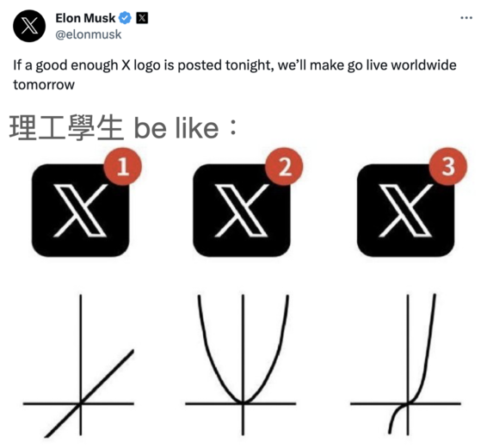Viewport: 487px width, 448px height.
Task: Click the blue verified checkmark badge
Action: [125, 18]
